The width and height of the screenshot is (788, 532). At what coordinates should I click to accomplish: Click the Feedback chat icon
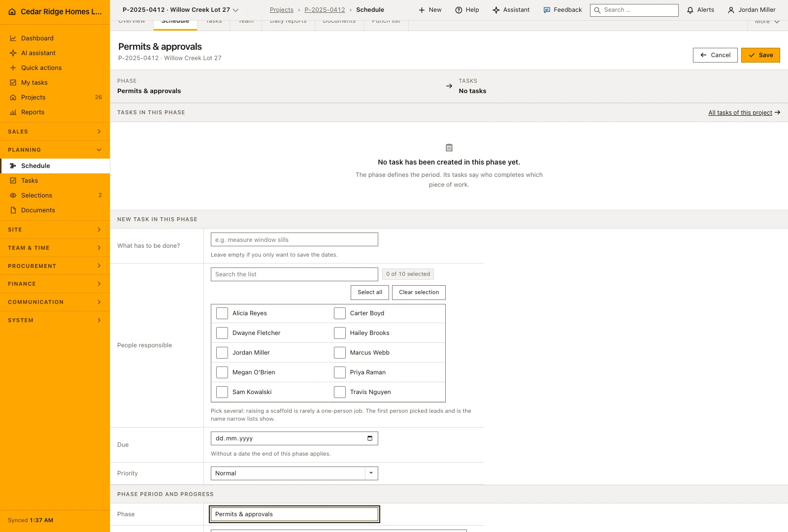click(x=547, y=10)
